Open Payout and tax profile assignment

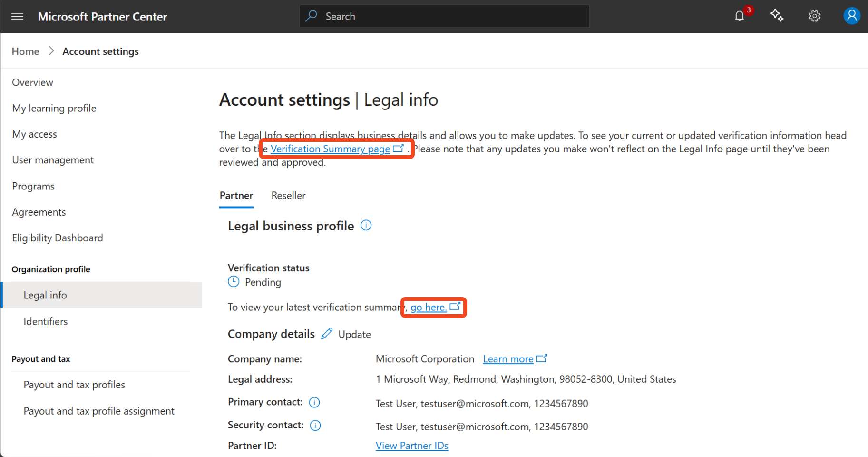[99, 411]
